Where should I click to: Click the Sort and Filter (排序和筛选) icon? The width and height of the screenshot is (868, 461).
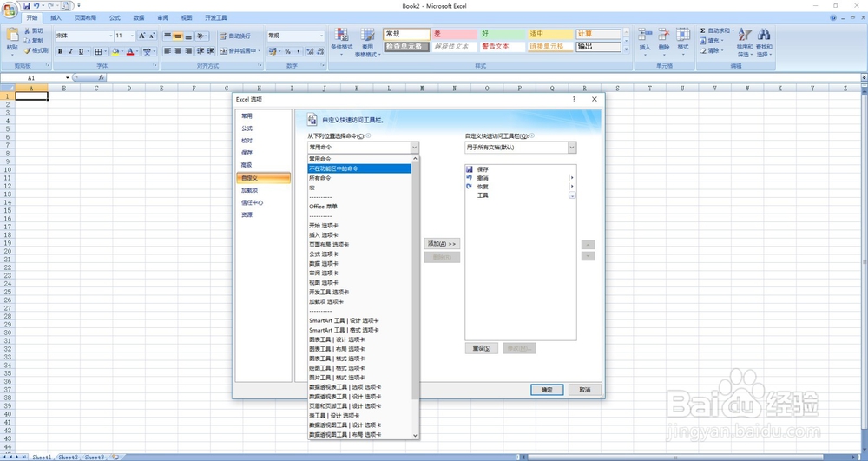[745, 35]
